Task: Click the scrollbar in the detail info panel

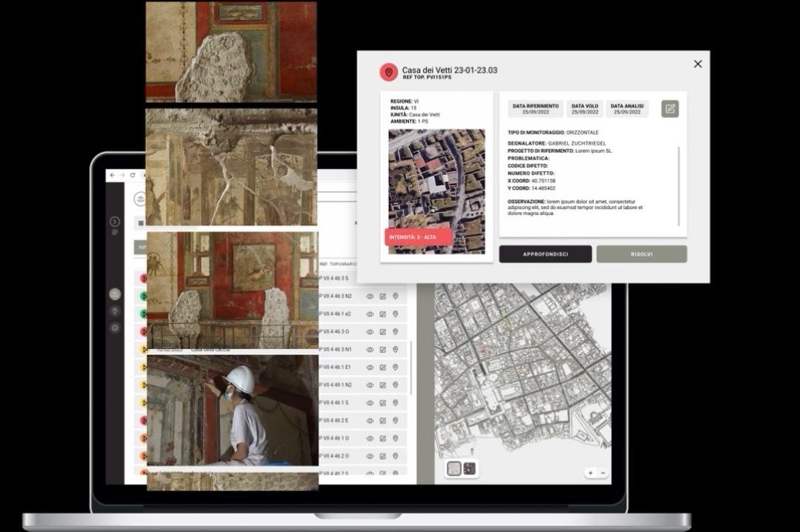Action: click(679, 178)
